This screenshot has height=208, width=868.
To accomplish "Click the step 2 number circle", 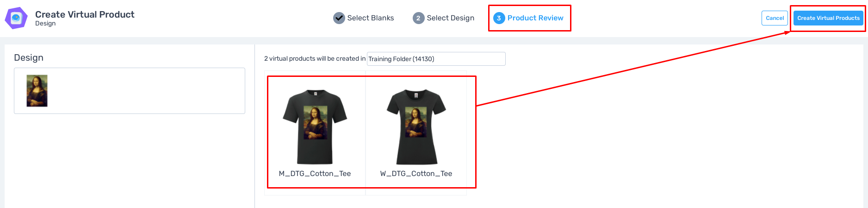I will (x=418, y=18).
